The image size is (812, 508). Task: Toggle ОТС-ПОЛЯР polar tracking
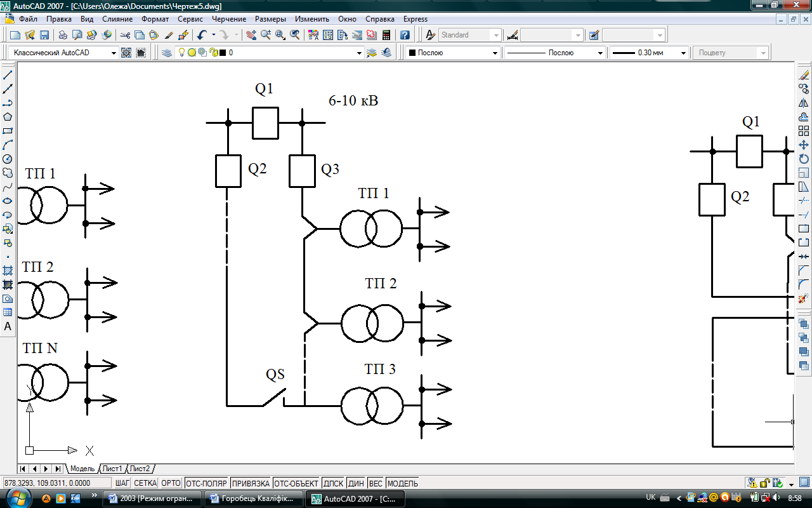[206, 483]
